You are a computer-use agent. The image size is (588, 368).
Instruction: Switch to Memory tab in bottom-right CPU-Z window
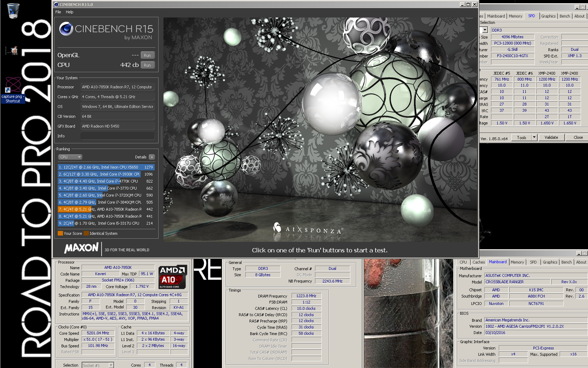(x=517, y=262)
